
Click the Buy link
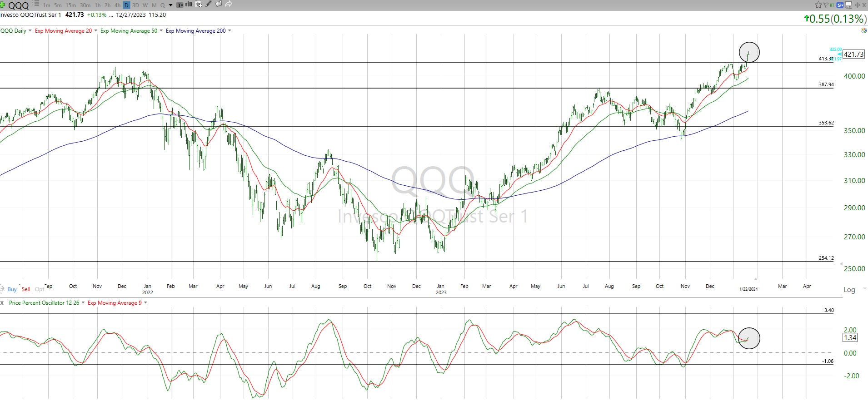tap(12, 289)
